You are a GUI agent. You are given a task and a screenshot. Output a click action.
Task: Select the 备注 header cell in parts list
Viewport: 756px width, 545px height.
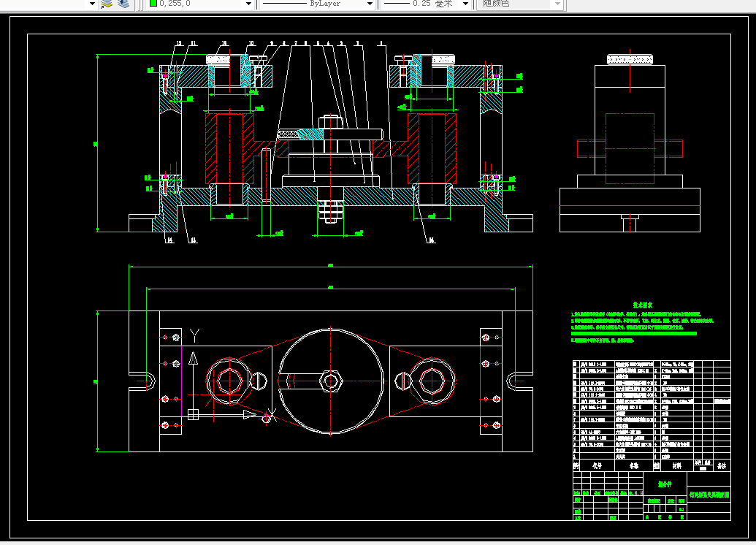722,465
